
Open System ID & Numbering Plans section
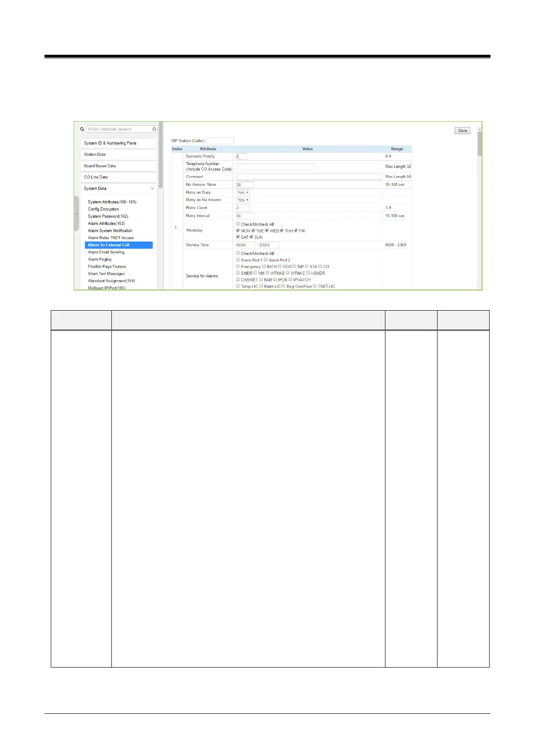tap(119, 143)
